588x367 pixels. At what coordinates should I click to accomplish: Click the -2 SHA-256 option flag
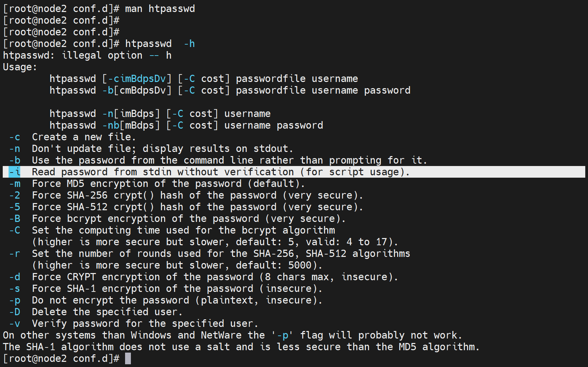pyautogui.click(x=15, y=196)
